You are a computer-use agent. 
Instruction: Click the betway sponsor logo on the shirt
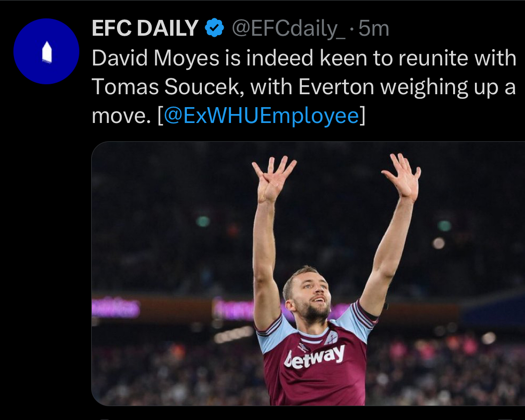tap(314, 356)
